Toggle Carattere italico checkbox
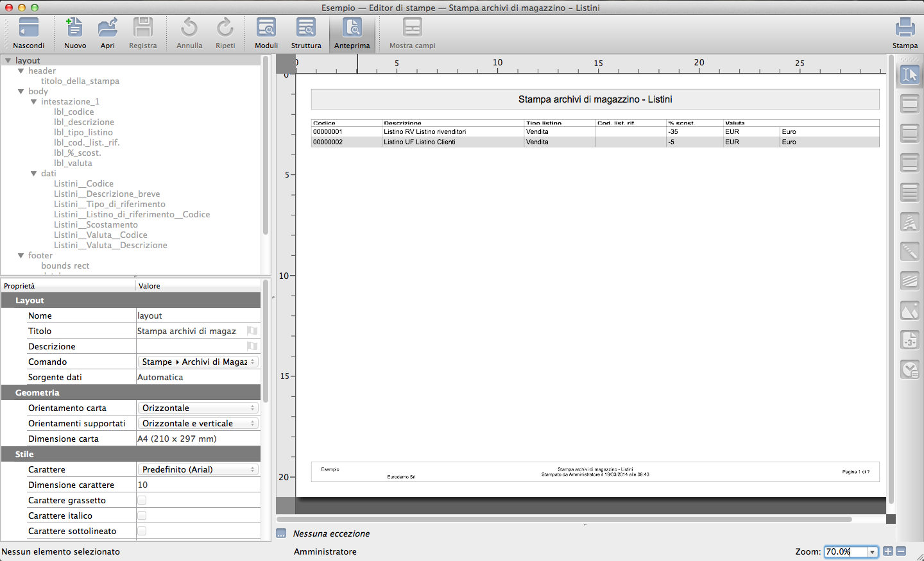924x561 pixels. click(142, 515)
